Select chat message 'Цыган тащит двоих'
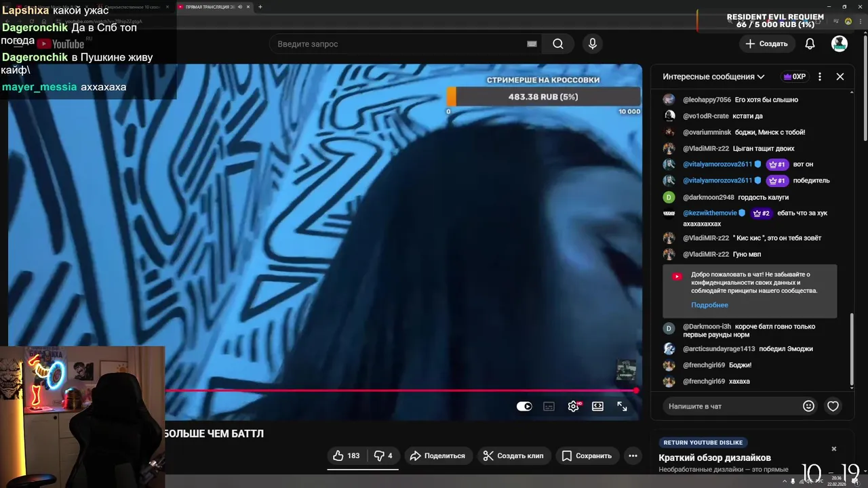This screenshot has width=868, height=488. coord(764,148)
